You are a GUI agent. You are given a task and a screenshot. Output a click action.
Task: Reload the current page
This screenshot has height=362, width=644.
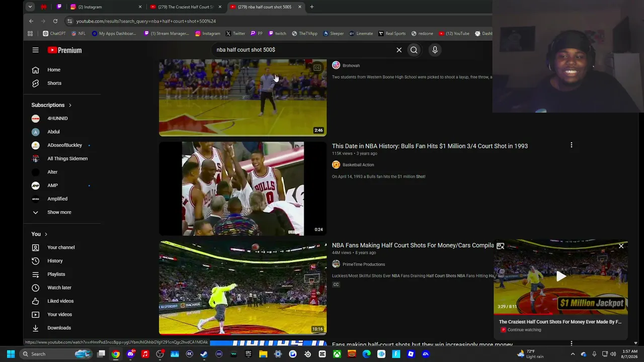pyautogui.click(x=55, y=21)
